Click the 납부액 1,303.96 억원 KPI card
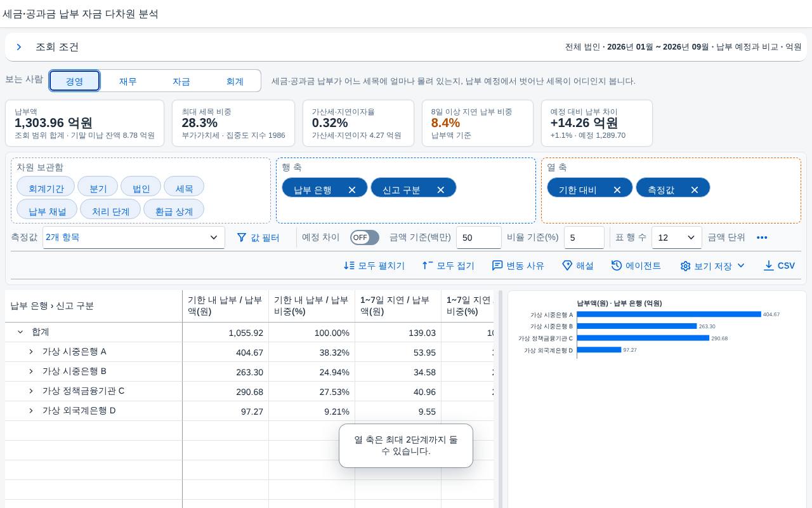Image resolution: width=812 pixels, height=508 pixels. (x=84, y=123)
